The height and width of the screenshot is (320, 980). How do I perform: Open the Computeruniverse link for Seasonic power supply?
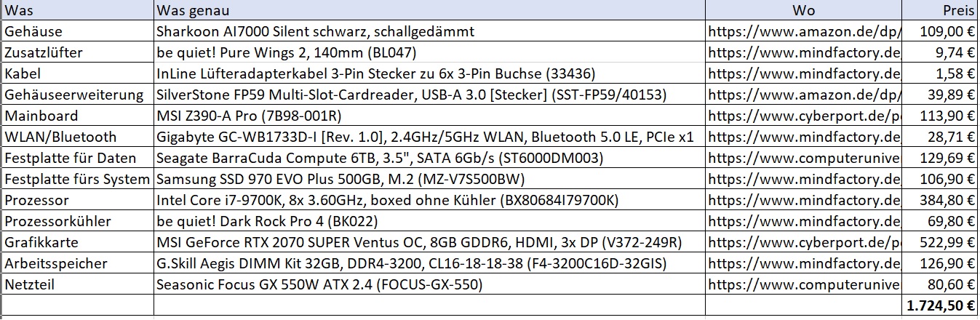coord(803,284)
